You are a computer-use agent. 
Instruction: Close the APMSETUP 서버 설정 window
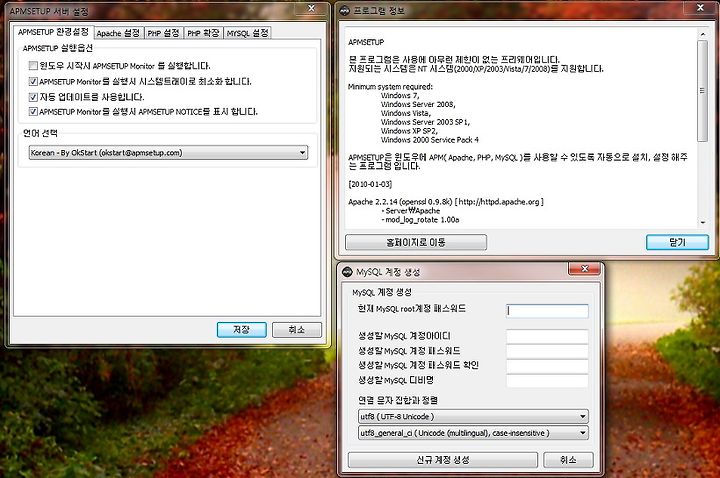pos(311,8)
